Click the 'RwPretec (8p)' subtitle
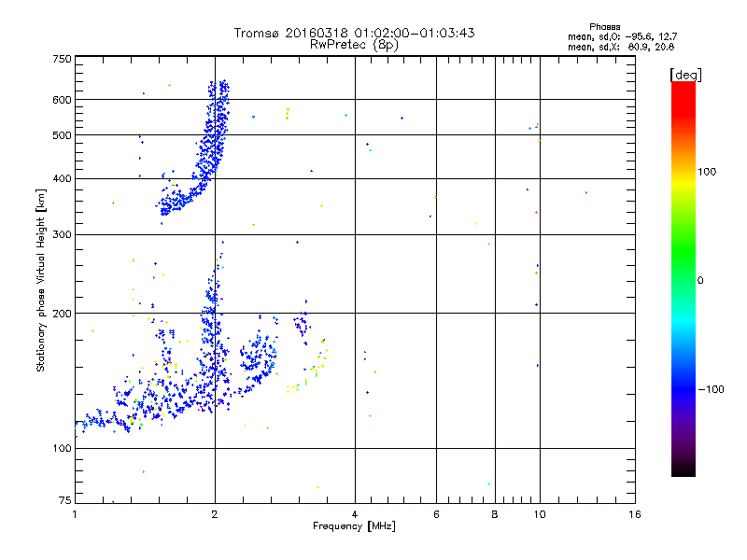The width and height of the screenshot is (747, 560). tap(354, 45)
